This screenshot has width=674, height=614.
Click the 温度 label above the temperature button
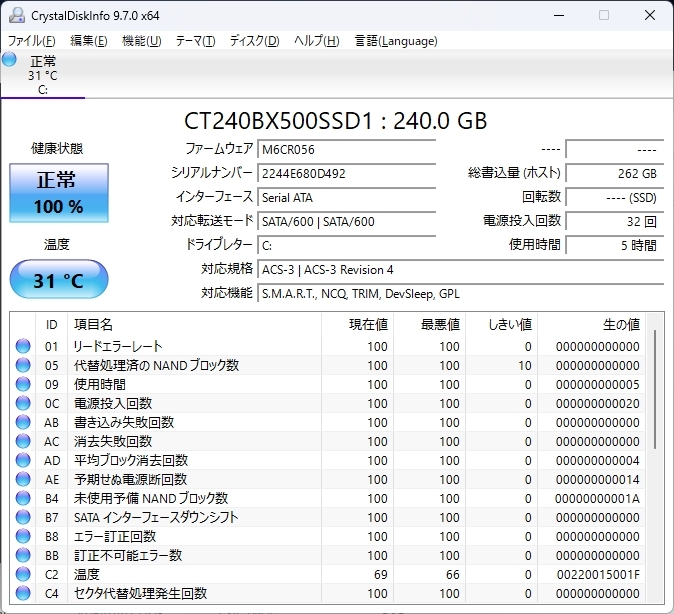pos(57,245)
